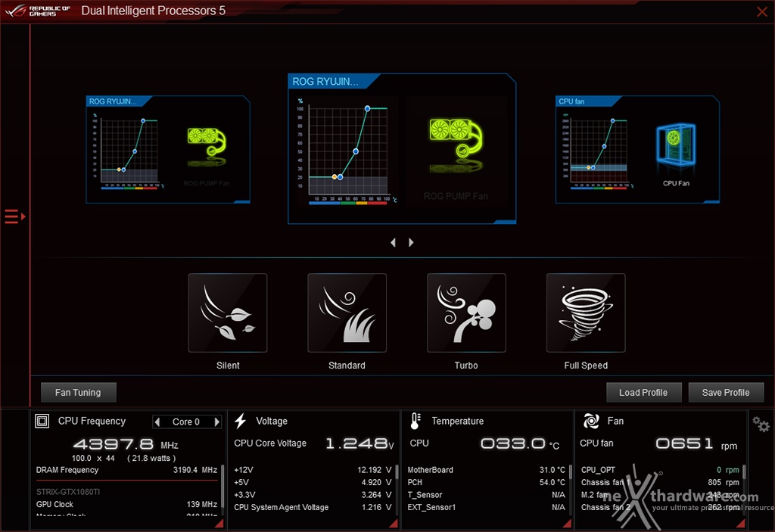
Task: Select the CPU fan card on the right
Action: coord(637,149)
